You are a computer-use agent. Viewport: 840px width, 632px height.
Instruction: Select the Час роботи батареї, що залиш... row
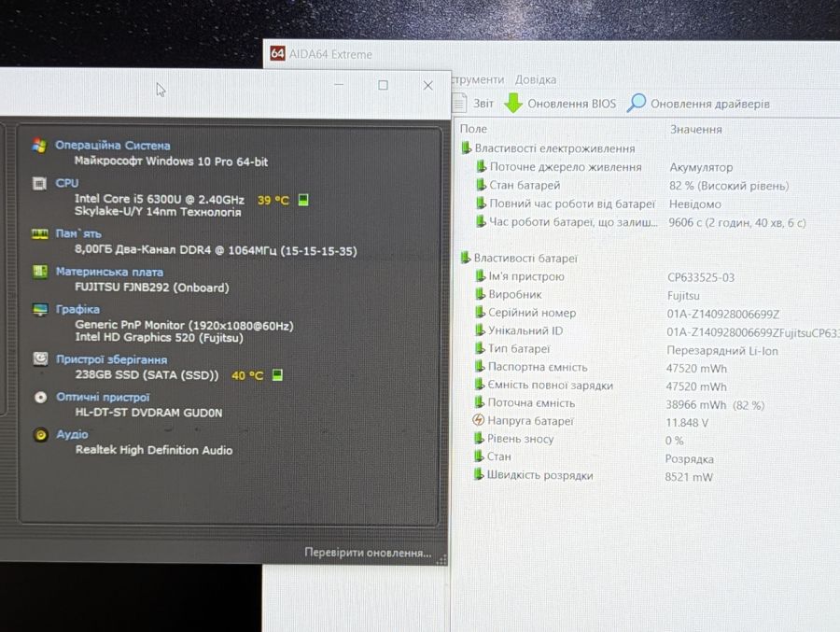[x=640, y=222]
